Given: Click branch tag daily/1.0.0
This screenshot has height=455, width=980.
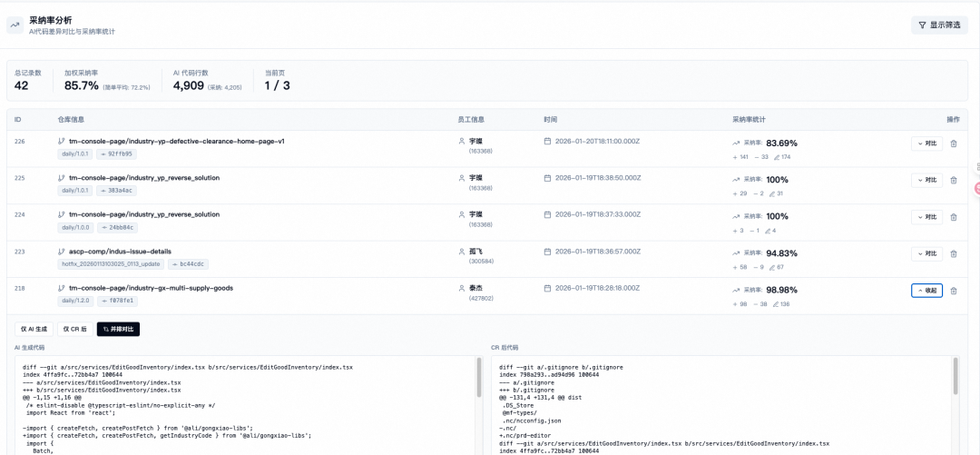Looking at the screenshot, I should tap(75, 227).
